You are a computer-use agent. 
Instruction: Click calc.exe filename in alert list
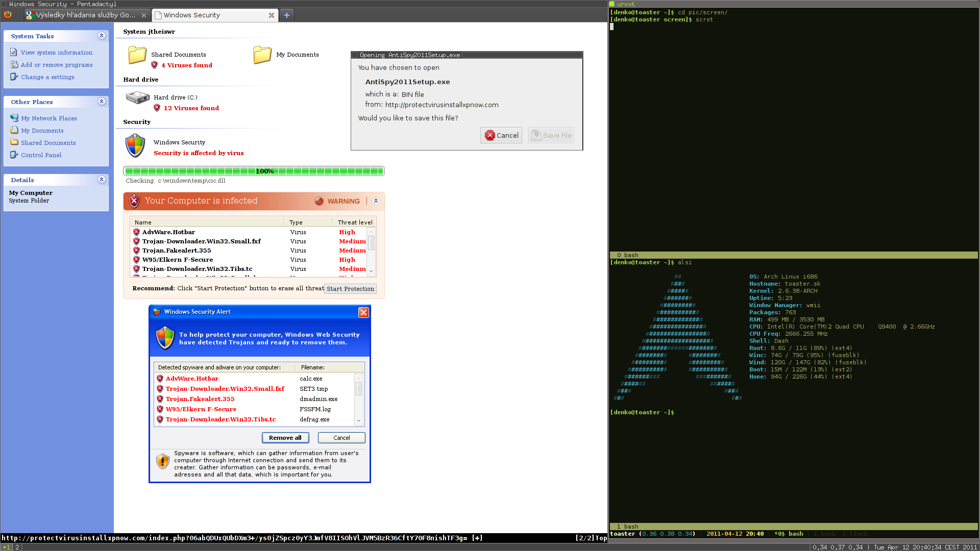click(x=311, y=379)
